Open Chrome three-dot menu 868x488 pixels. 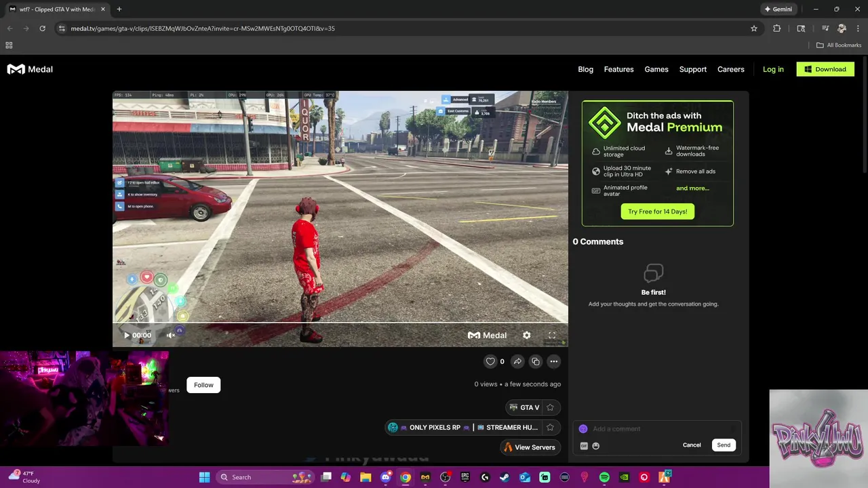tap(858, 28)
